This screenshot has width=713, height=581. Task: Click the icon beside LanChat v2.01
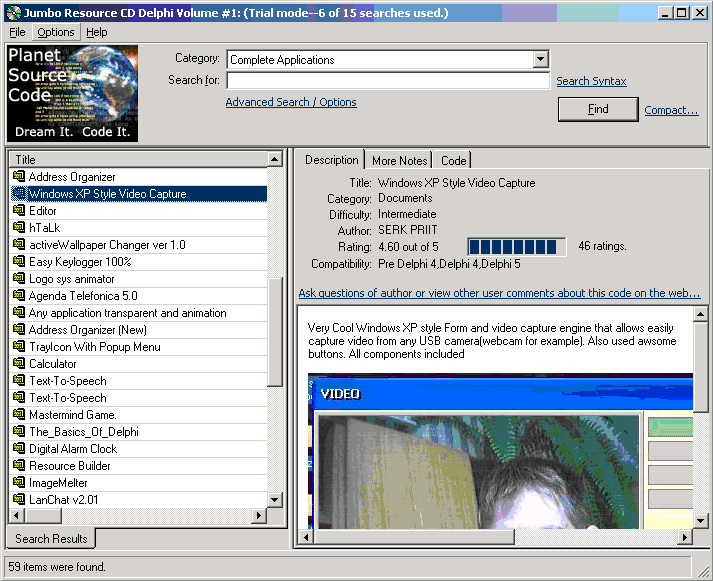pos(19,499)
